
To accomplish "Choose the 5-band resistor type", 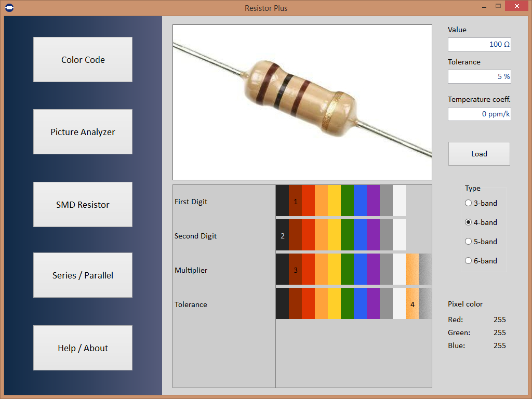I will (x=481, y=242).
